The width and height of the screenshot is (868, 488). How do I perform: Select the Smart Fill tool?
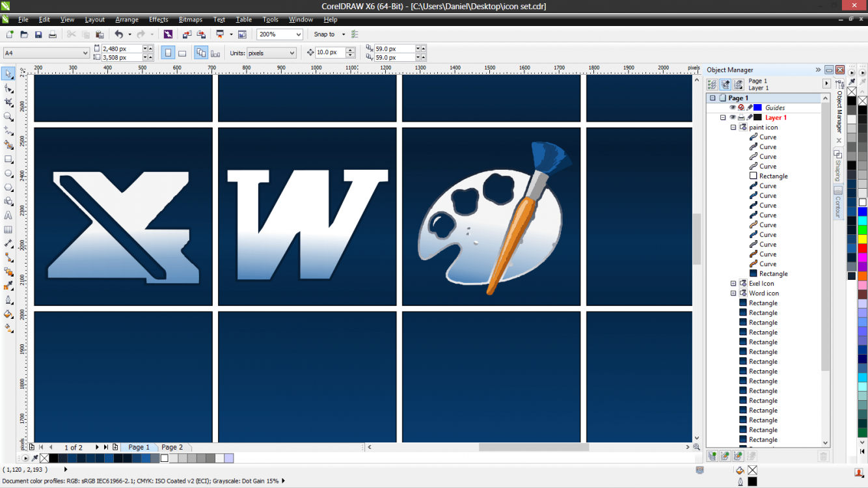pos(8,145)
